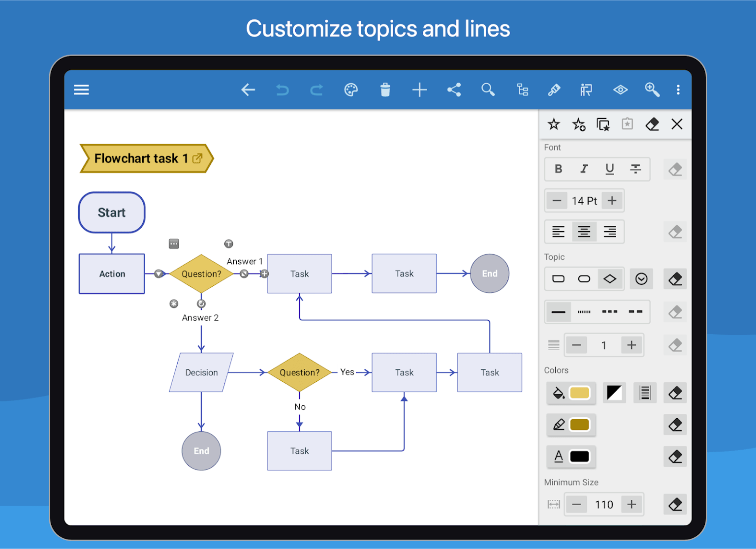Image resolution: width=756 pixels, height=549 pixels.
Task: Increase minimum size from 110
Action: (631, 504)
